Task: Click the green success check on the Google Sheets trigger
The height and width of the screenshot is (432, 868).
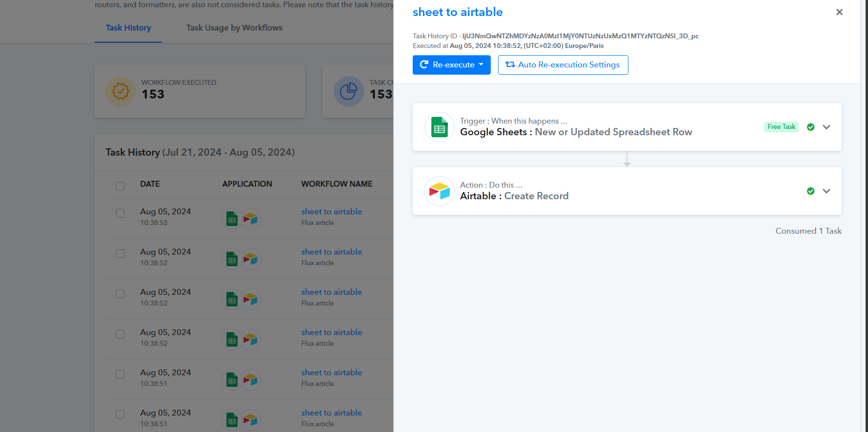Action: pyautogui.click(x=811, y=127)
